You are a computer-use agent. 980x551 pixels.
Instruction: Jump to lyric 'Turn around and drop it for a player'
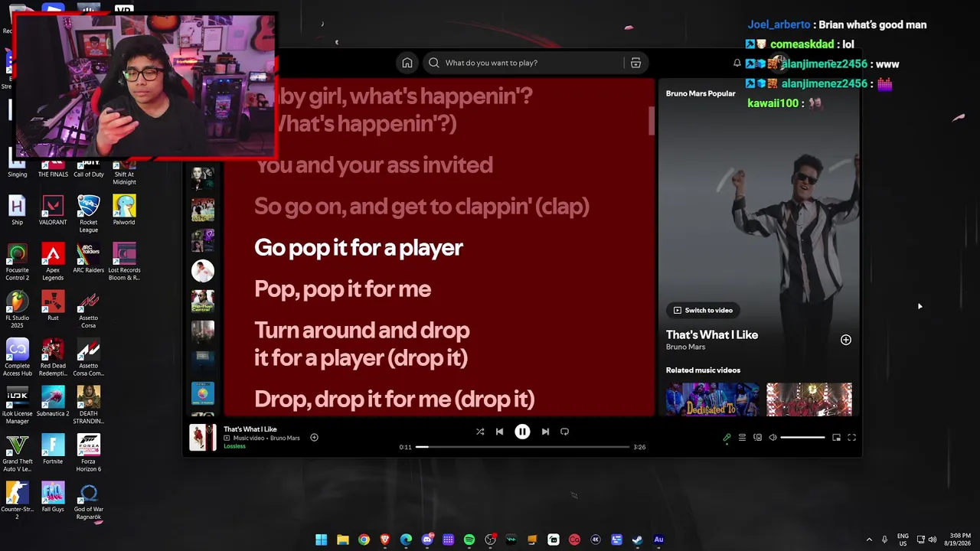pyautogui.click(x=361, y=344)
